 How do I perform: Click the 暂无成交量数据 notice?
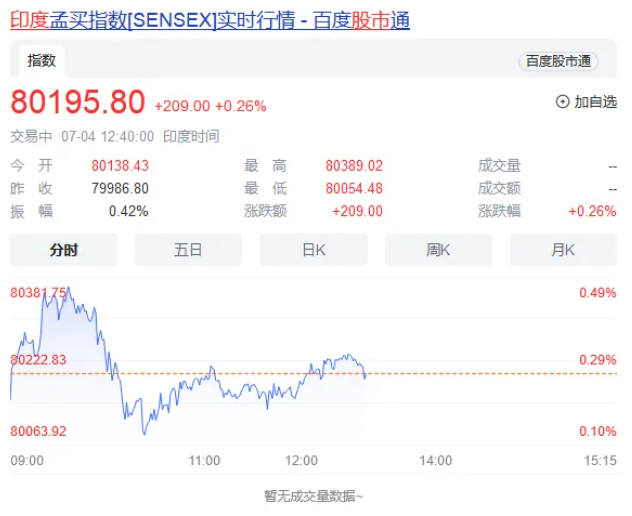coord(314,496)
